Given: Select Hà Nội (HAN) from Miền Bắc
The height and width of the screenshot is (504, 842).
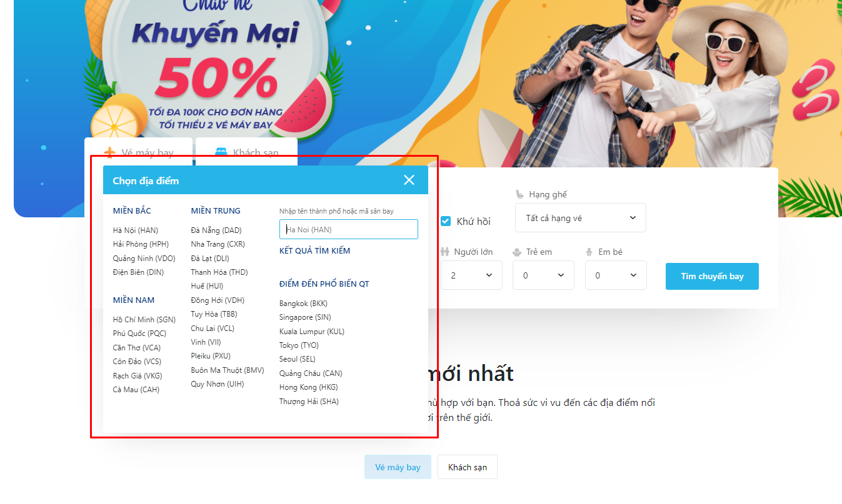Looking at the screenshot, I should pos(136,230).
